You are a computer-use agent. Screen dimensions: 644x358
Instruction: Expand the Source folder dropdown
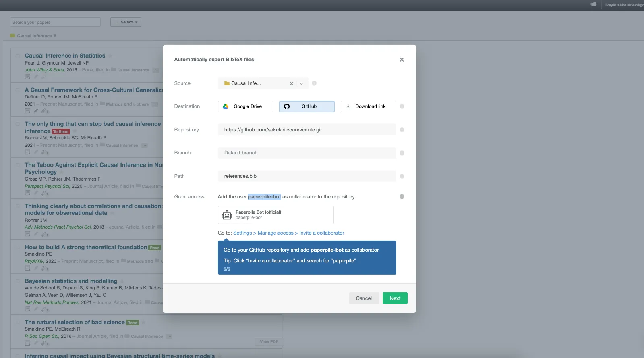click(302, 84)
